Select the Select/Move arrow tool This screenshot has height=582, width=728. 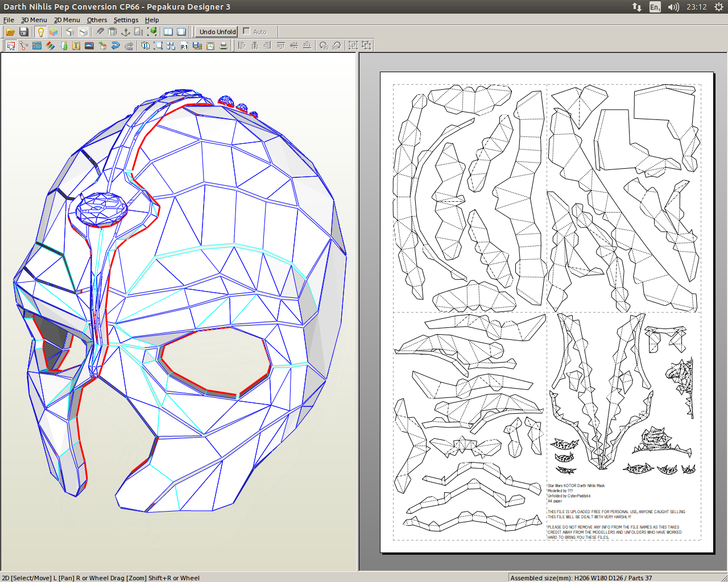pos(11,45)
